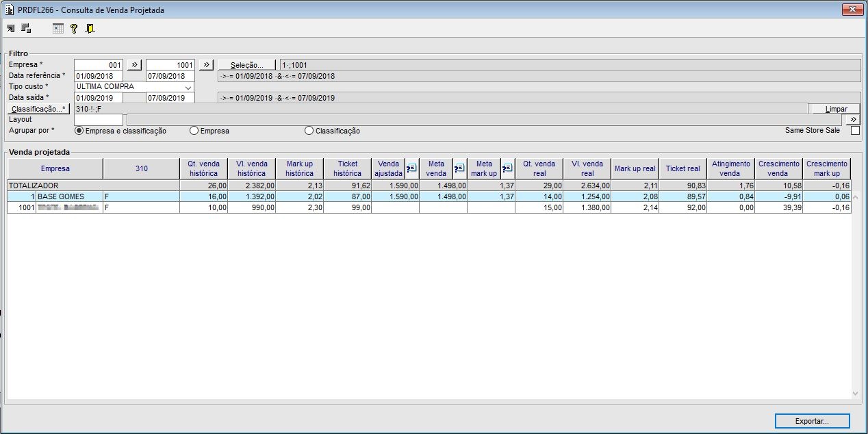Click Vl. venda histórica column header

pyautogui.click(x=252, y=168)
